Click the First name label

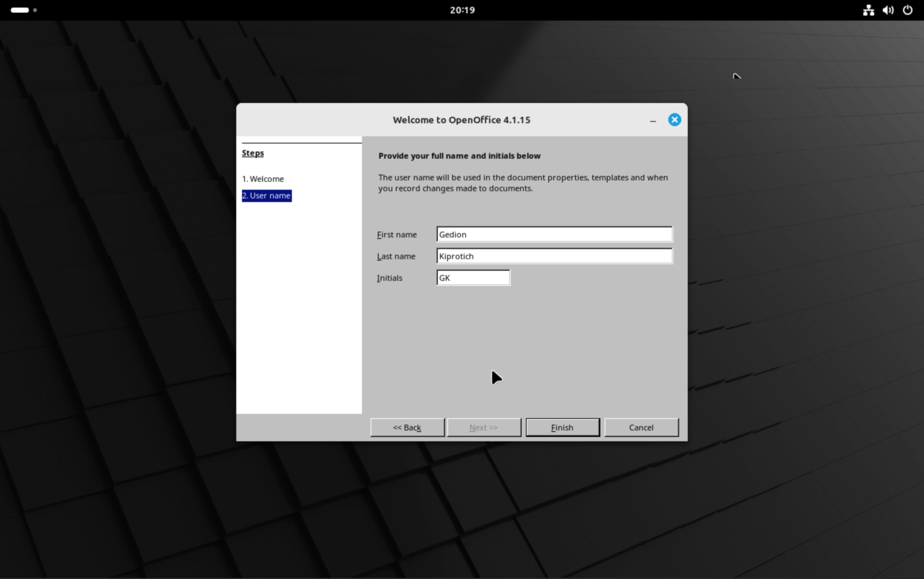pos(396,234)
